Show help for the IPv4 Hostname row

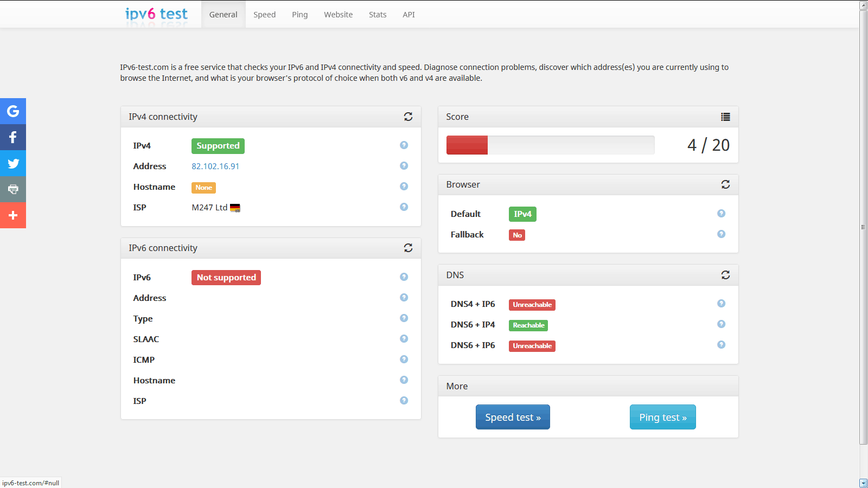(x=404, y=187)
